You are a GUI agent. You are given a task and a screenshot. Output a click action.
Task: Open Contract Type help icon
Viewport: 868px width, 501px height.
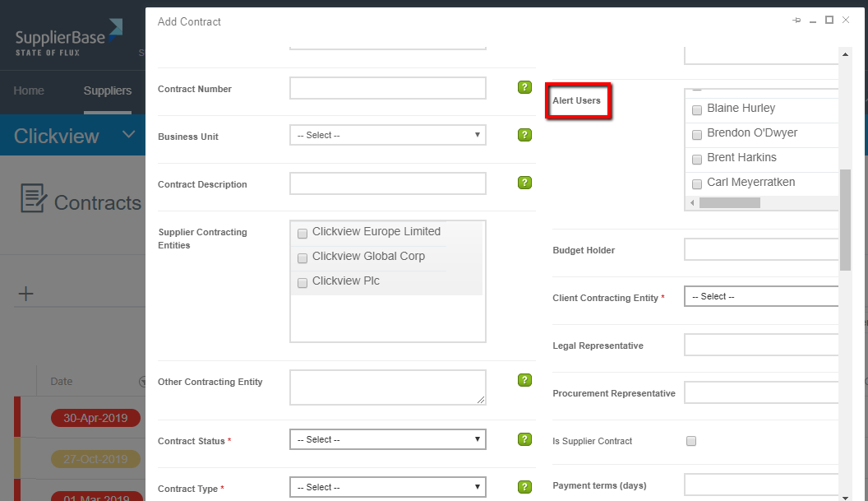click(524, 487)
